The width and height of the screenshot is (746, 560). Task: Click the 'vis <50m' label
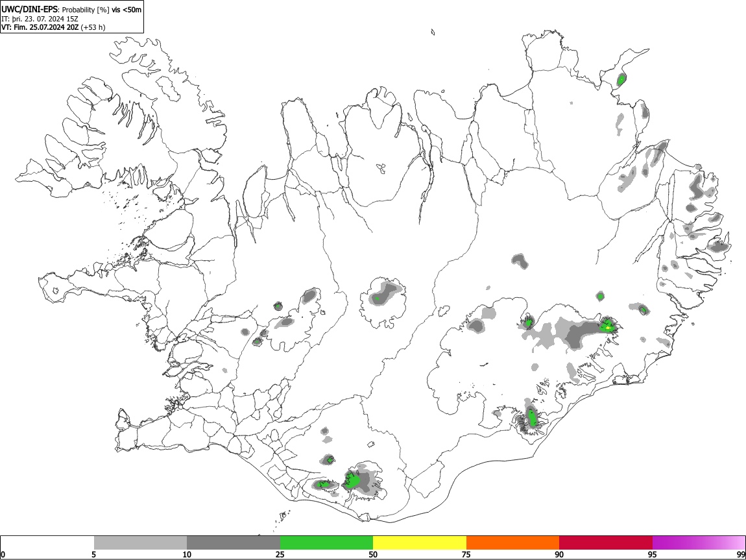tap(126, 10)
